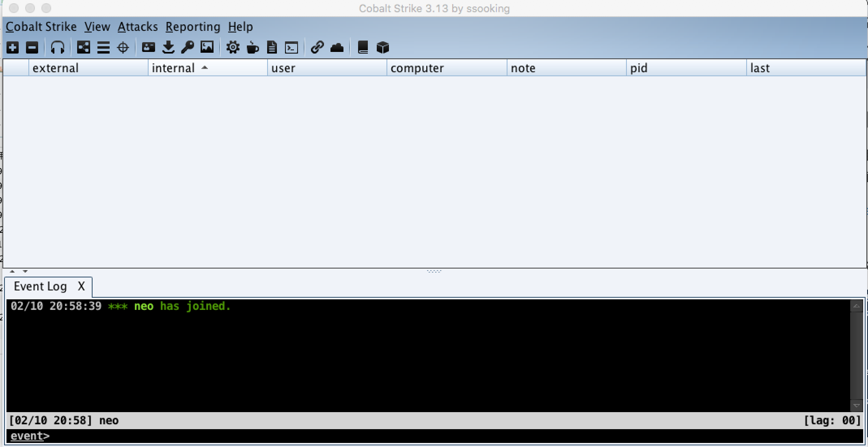Click event log scrollbar down arrow

tap(856, 405)
